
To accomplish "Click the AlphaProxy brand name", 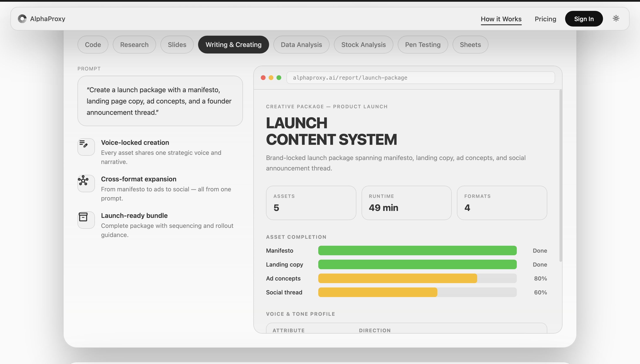I will tap(47, 19).
